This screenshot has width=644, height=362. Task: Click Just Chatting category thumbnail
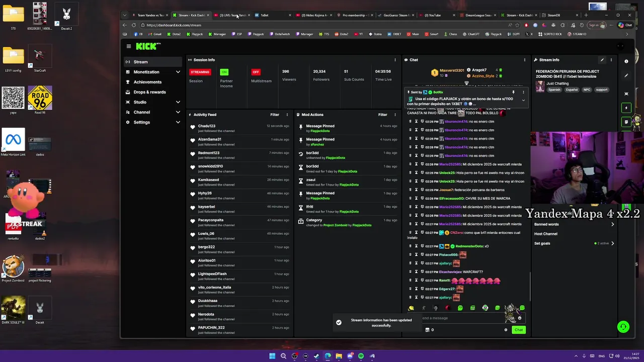[x=540, y=86]
